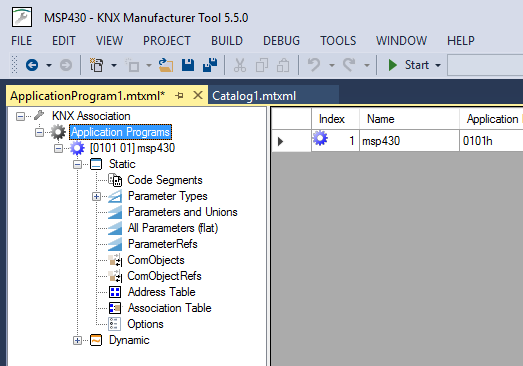Image resolution: width=523 pixels, height=366 pixels.
Task: Open the EDIT menu
Action: coord(64,41)
